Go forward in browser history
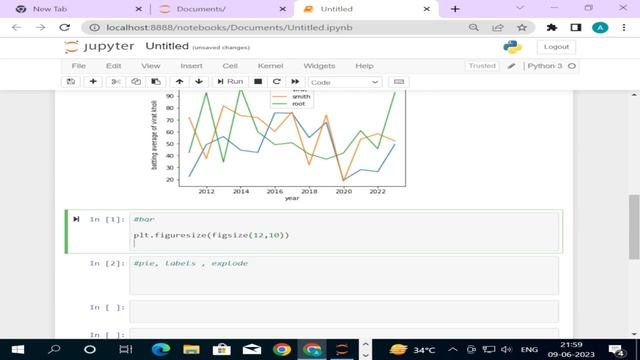 40,27
